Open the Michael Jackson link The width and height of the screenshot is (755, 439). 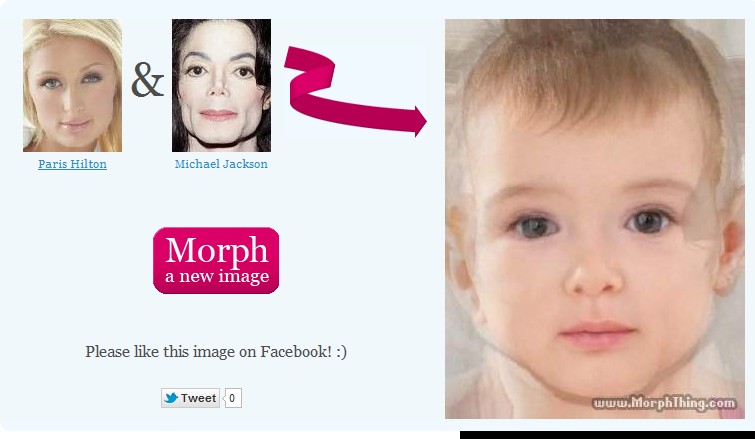click(221, 164)
